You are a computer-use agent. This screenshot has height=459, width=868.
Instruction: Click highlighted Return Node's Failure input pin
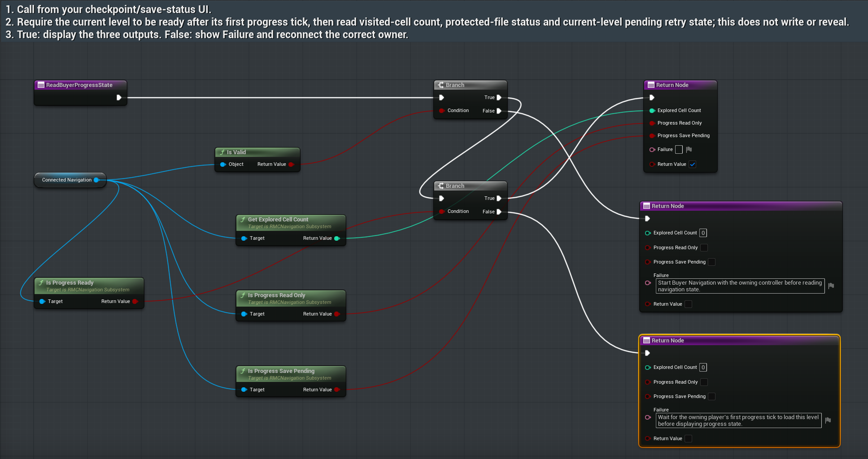[x=648, y=417]
